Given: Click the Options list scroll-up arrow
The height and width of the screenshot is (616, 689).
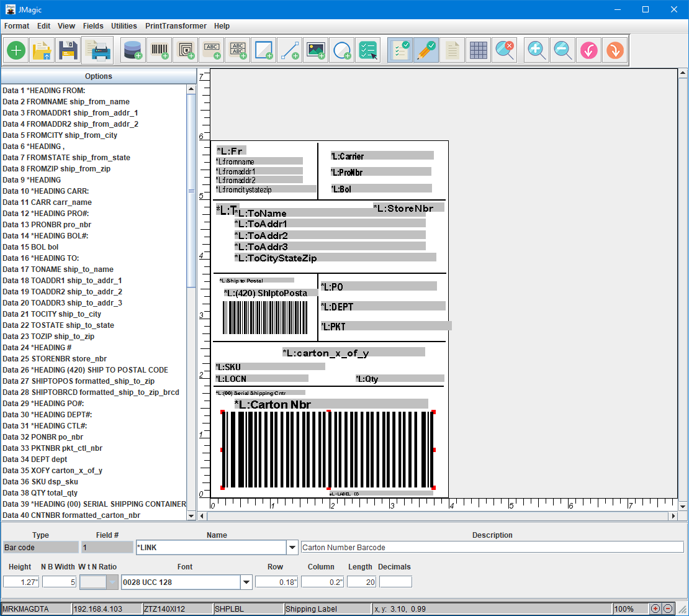Looking at the screenshot, I should [191, 89].
